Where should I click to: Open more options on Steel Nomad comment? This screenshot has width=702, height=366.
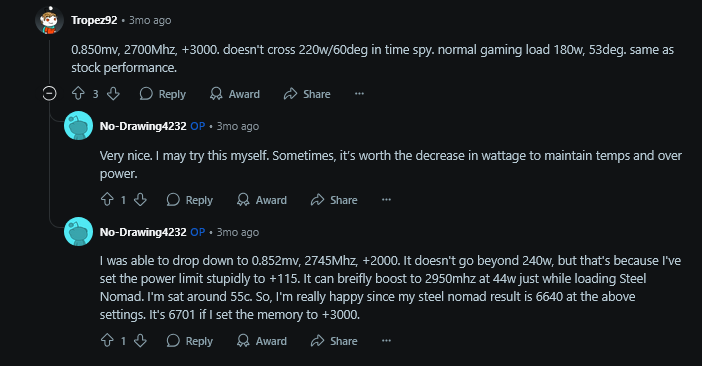point(386,340)
